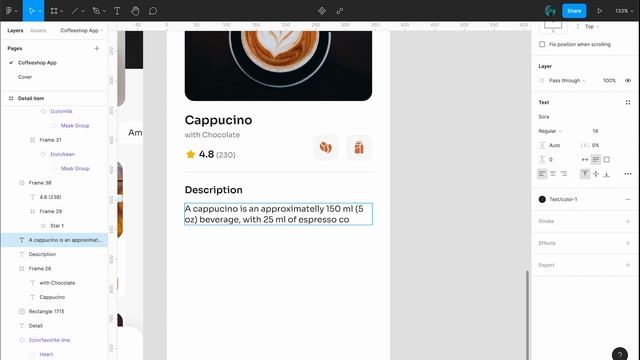Align text center
Image resolution: width=640 pixels, height=360 pixels.
[x=553, y=174]
